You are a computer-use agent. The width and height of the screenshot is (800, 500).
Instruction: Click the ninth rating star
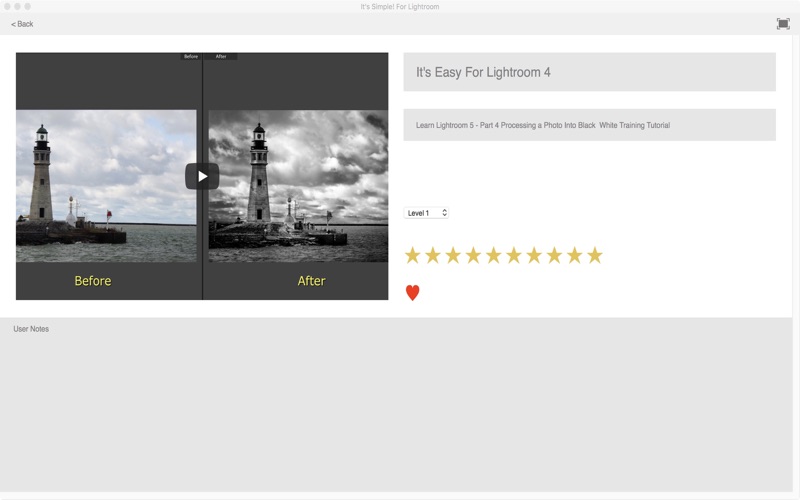click(574, 255)
